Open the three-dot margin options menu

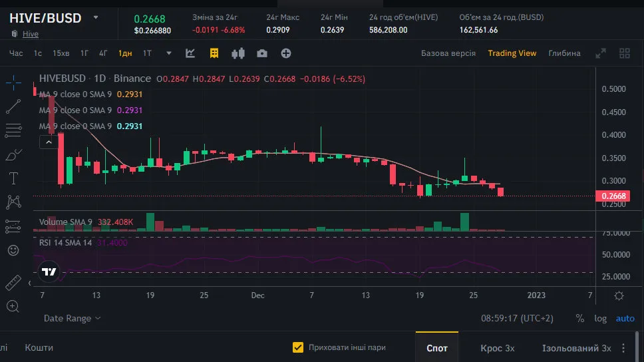[623, 348]
